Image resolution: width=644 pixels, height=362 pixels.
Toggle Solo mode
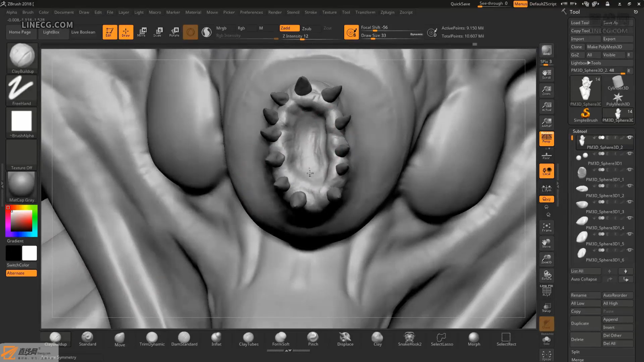(x=546, y=340)
